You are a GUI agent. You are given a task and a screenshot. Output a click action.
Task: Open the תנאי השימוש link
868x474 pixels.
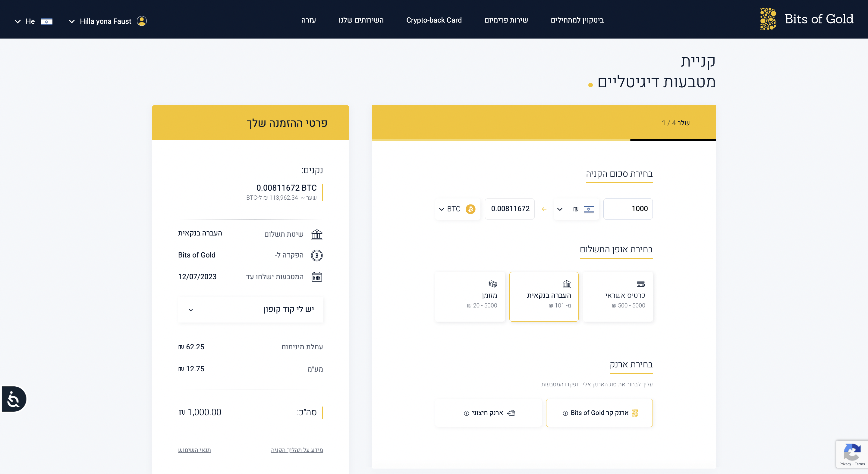coord(194,450)
